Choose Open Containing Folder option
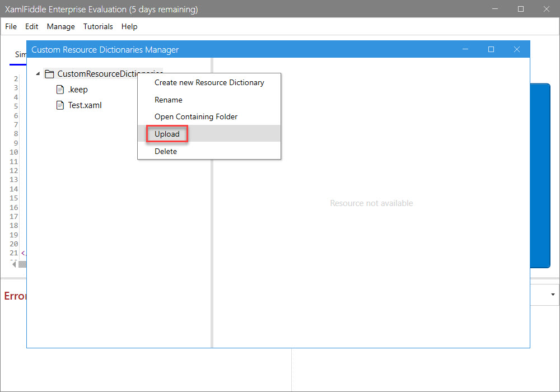The width and height of the screenshot is (560, 392). click(209, 116)
